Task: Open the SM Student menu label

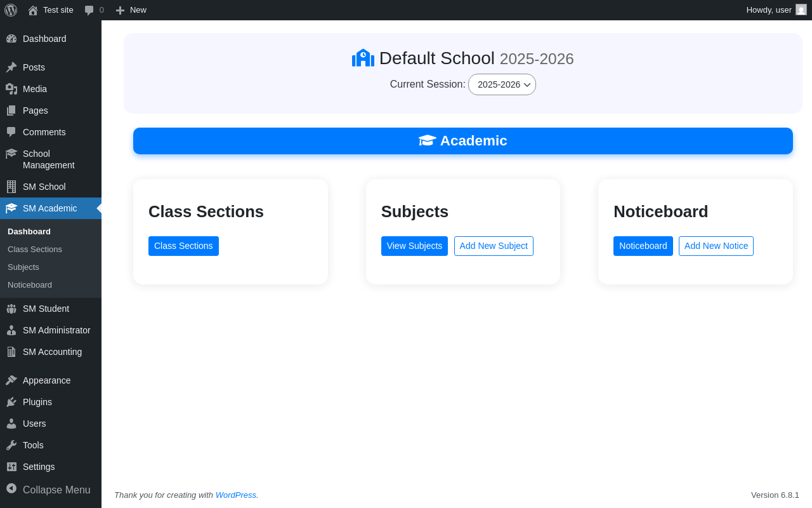Action: [x=46, y=309]
